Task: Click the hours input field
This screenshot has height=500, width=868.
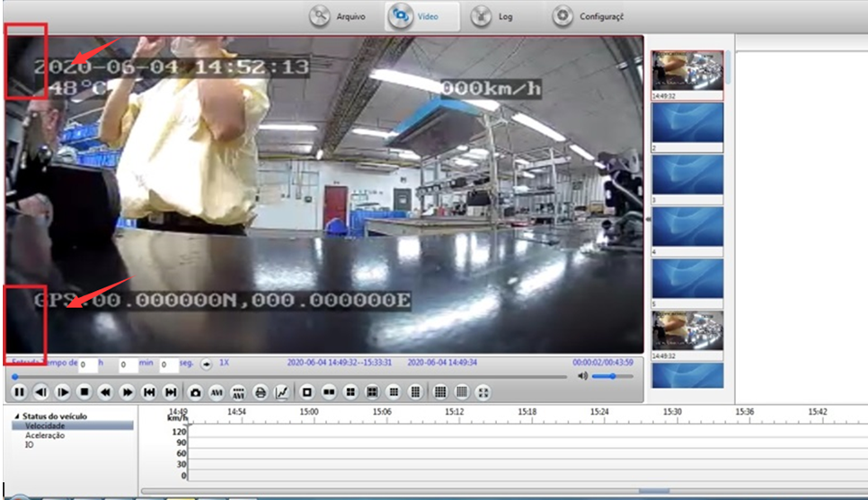Action: tap(87, 364)
